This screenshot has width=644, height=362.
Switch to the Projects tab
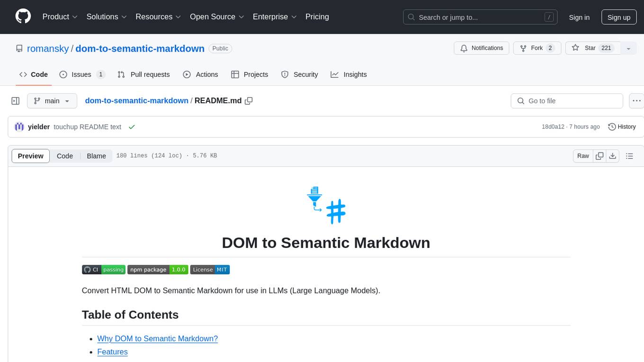[250, 74]
